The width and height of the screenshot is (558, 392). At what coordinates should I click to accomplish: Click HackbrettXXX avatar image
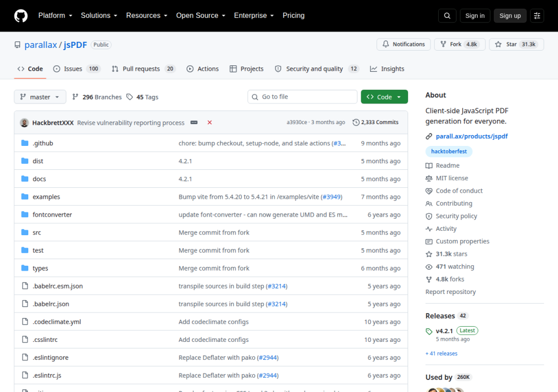[x=24, y=122]
